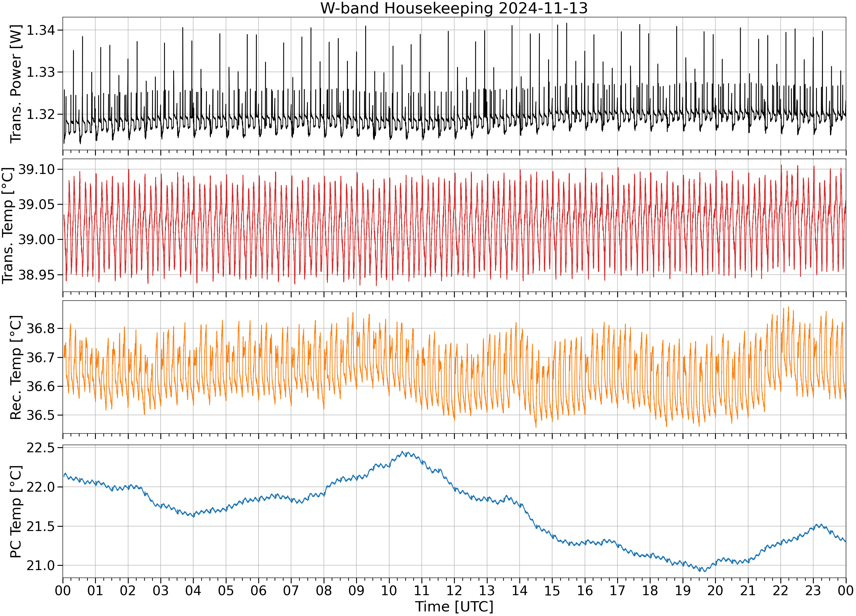
Task: Click the 18 hour label on time axis
Action: pyautogui.click(x=650, y=590)
